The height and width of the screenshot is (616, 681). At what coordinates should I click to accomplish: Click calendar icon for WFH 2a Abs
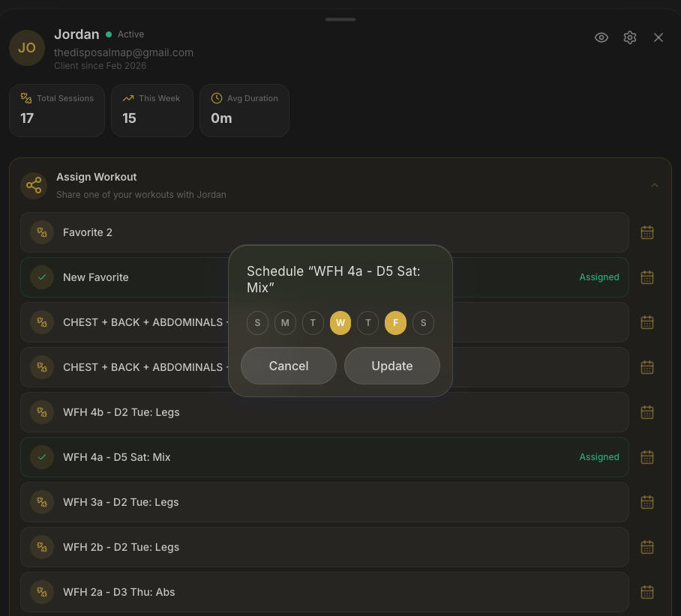click(x=647, y=592)
